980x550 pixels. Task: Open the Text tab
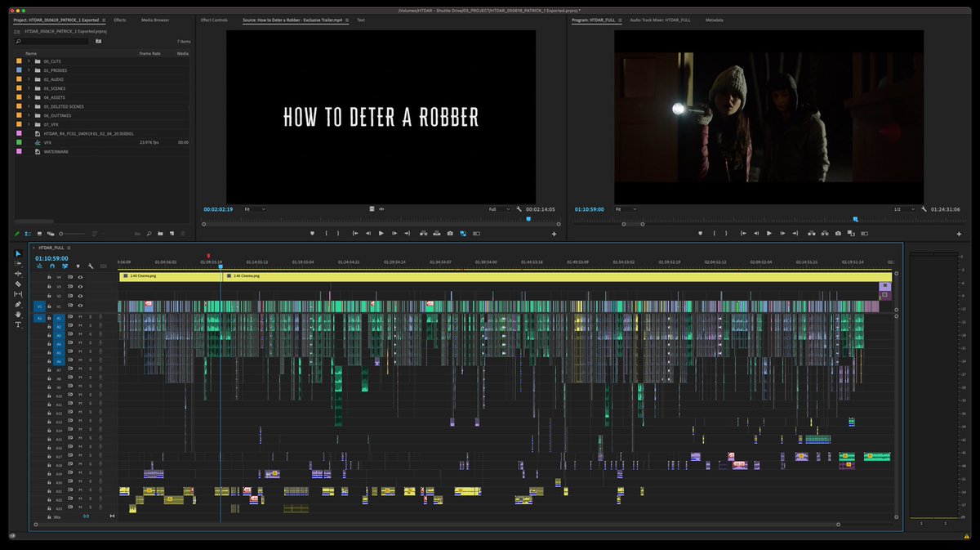[361, 20]
